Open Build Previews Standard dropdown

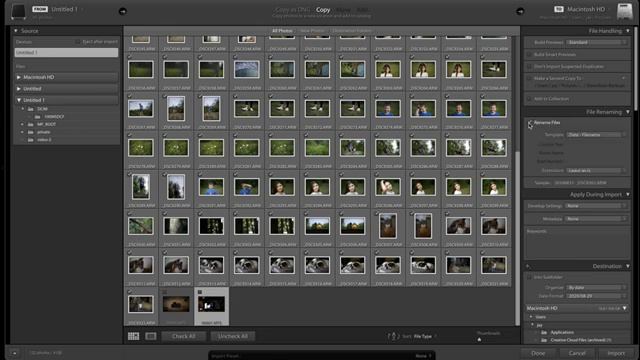(596, 42)
